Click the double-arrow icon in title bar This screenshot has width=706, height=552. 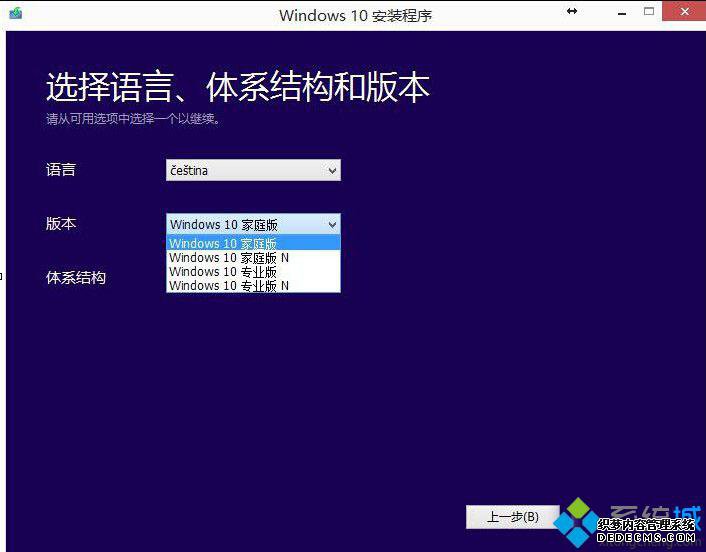pyautogui.click(x=572, y=11)
